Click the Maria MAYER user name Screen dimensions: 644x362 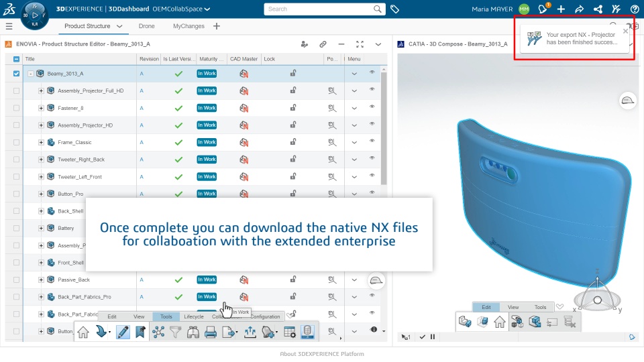(x=492, y=9)
